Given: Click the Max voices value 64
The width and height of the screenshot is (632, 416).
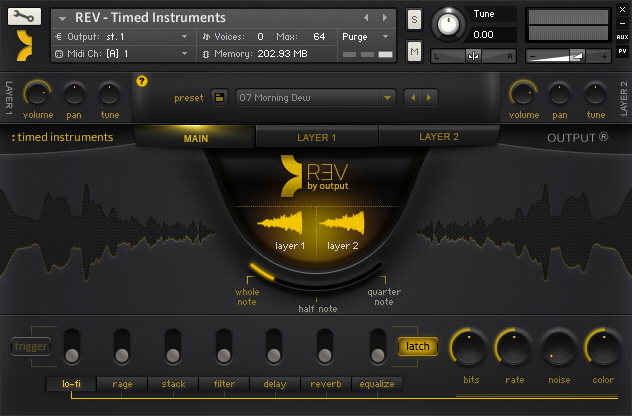Looking at the screenshot, I should (x=319, y=37).
